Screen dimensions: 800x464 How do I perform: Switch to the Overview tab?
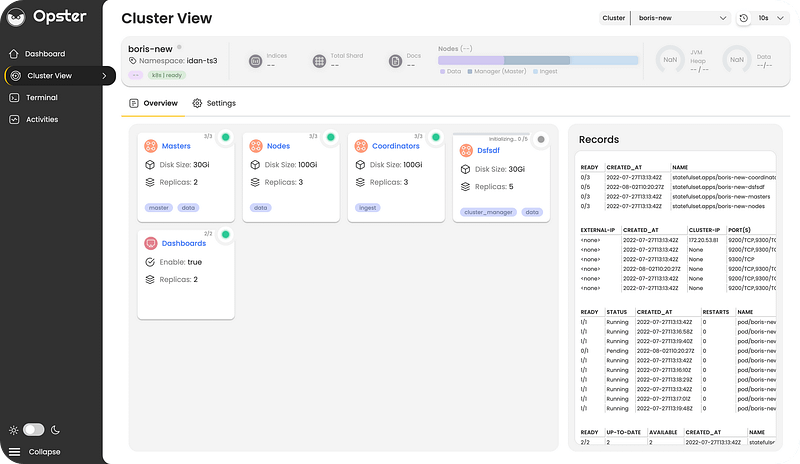point(153,103)
